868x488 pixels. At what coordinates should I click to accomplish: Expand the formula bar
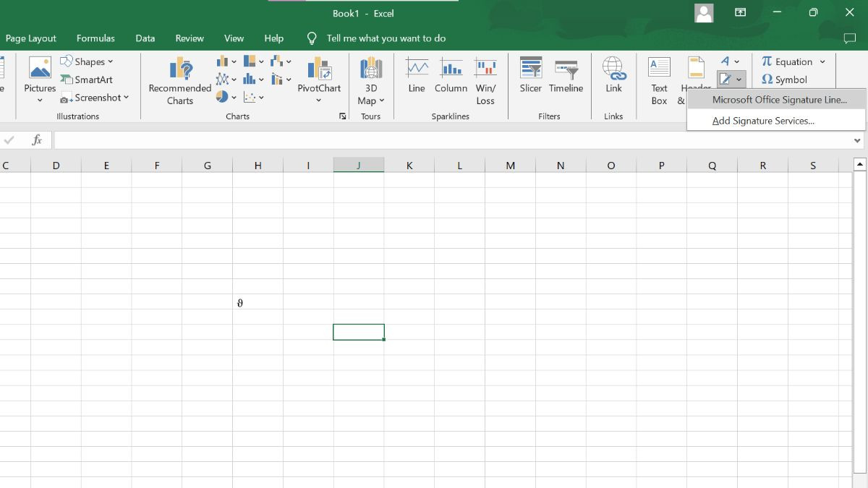coord(858,141)
